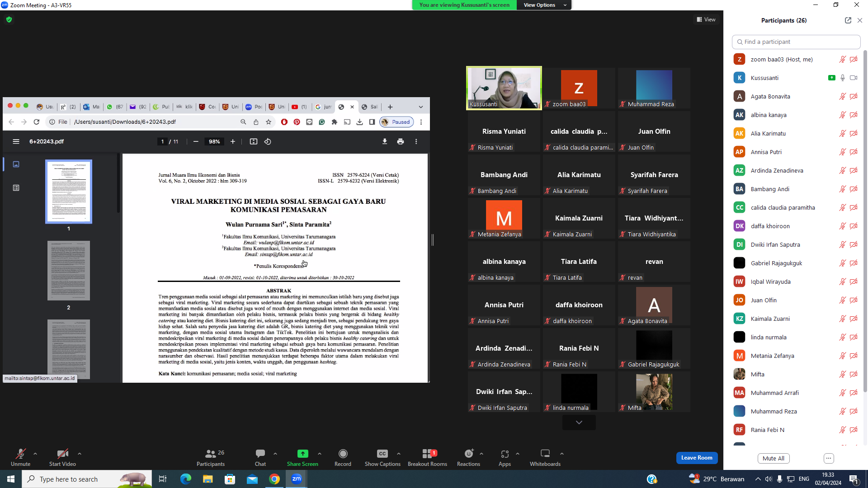Select Iqbal Wirayuda in participant list
The width and height of the screenshot is (868, 488).
coord(796,282)
